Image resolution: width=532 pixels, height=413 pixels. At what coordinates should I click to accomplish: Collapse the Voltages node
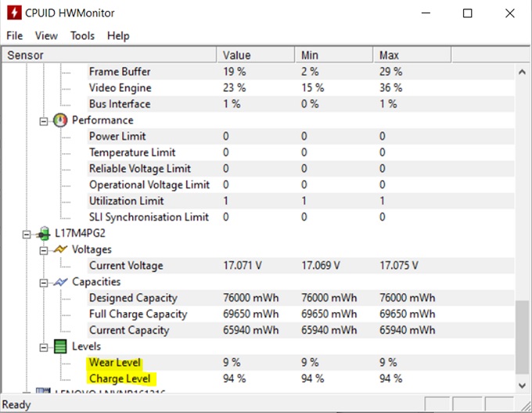coord(44,250)
